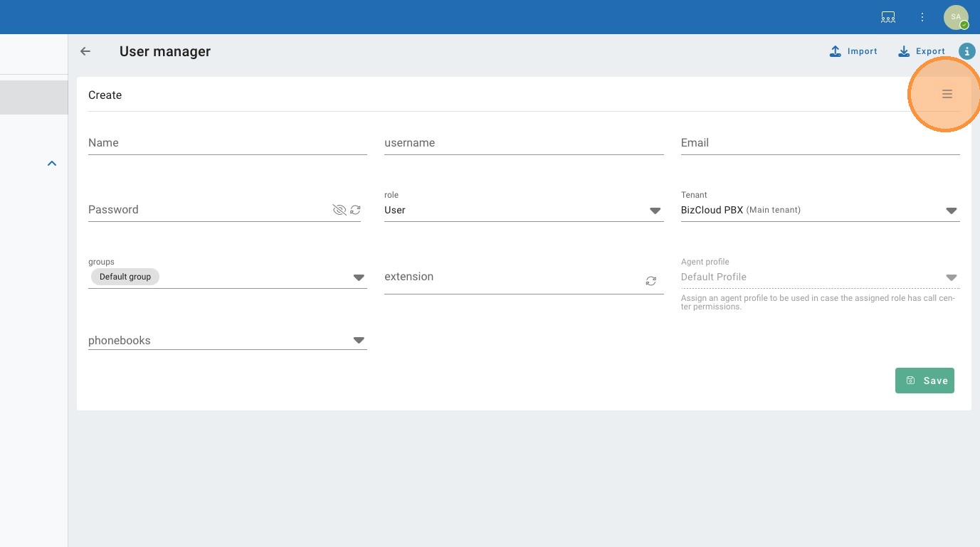Go back using the arrow beside User manager
Image resolution: width=980 pixels, height=547 pixels.
(x=85, y=51)
